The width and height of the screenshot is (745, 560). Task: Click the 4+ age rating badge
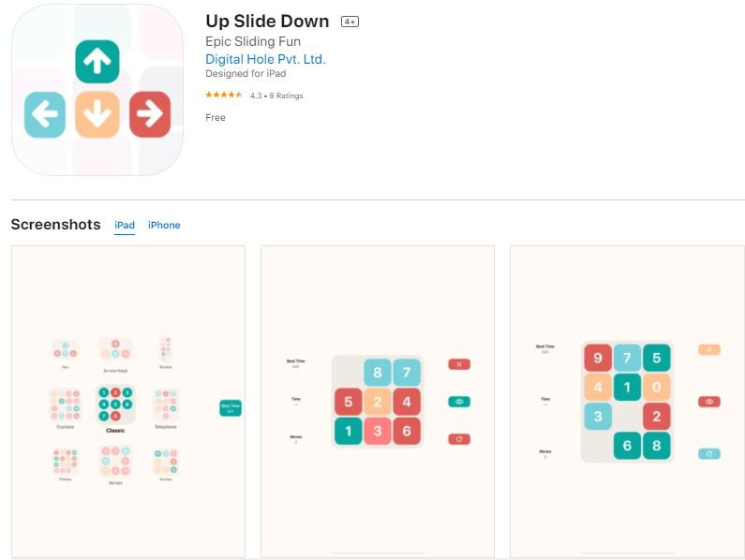(350, 22)
